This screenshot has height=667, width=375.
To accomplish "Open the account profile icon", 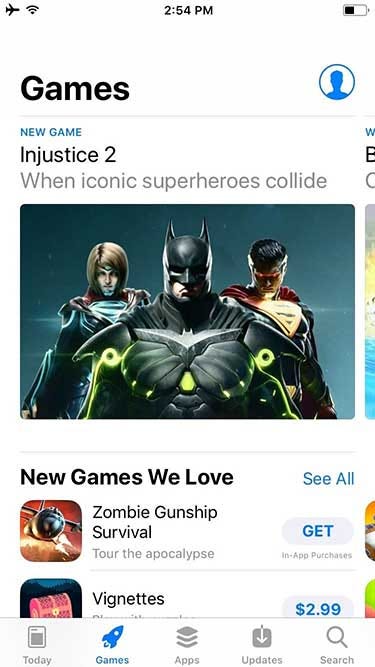I will [x=337, y=82].
